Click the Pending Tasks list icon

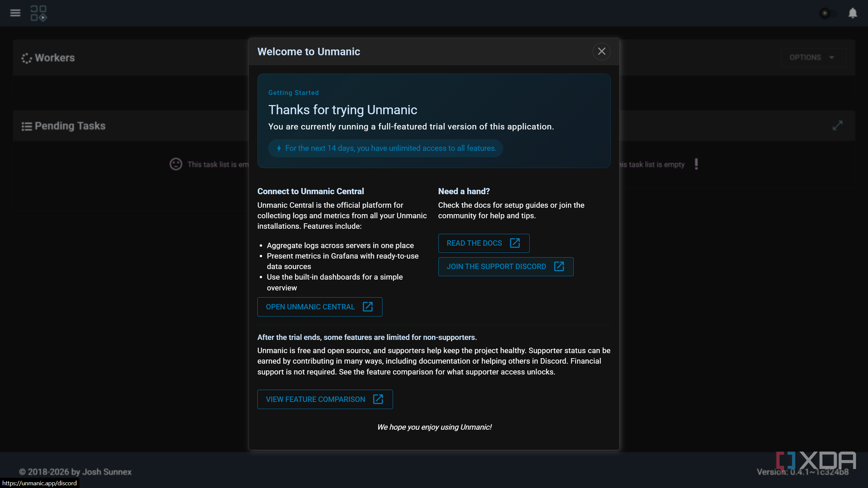[x=27, y=126]
